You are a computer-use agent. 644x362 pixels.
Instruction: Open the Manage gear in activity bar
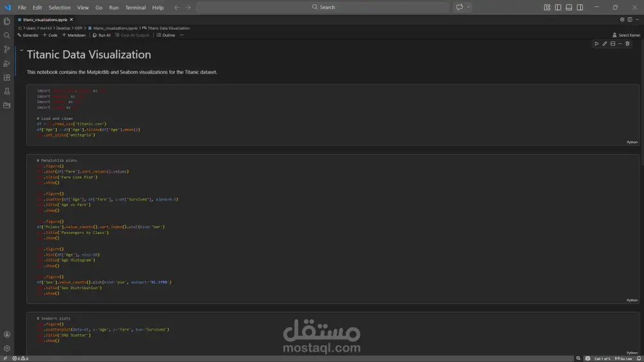[x=7, y=348]
